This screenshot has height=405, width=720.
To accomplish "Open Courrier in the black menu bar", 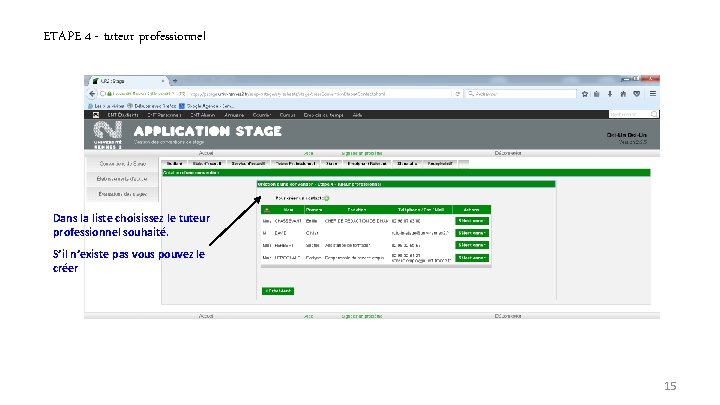I will tap(262, 115).
